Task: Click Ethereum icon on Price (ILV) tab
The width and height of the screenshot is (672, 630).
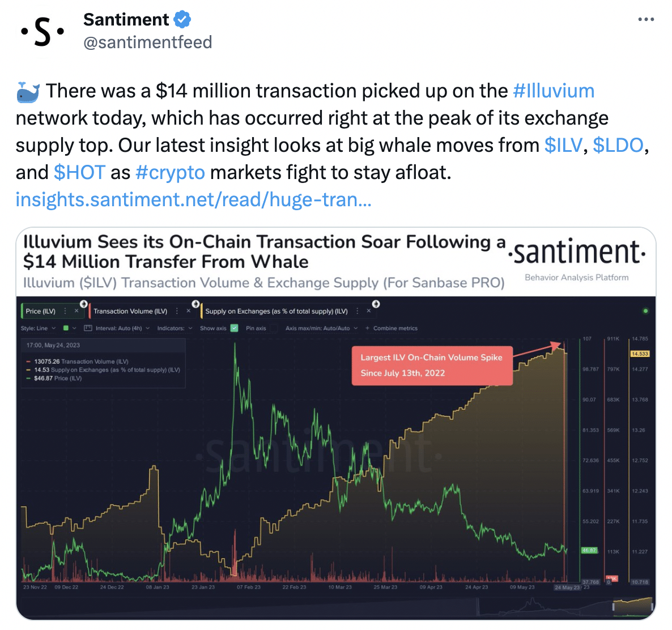Action: (83, 304)
